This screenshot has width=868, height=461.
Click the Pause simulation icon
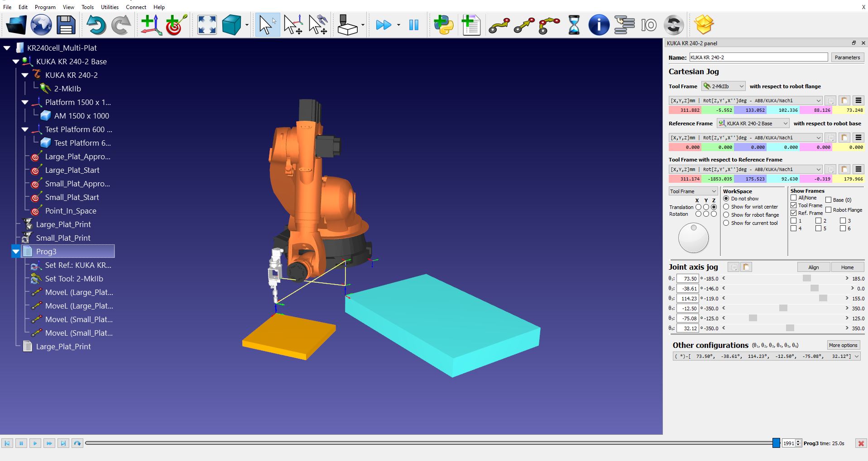click(x=414, y=25)
